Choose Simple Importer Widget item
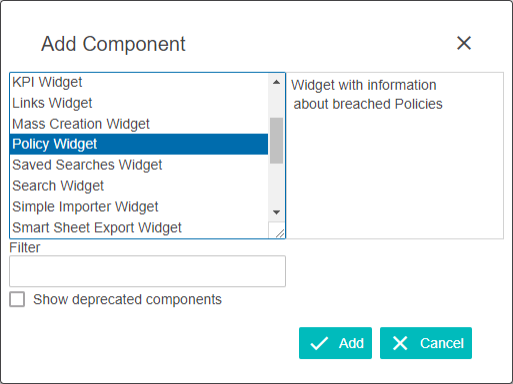The width and height of the screenshot is (513, 384). 139,207
